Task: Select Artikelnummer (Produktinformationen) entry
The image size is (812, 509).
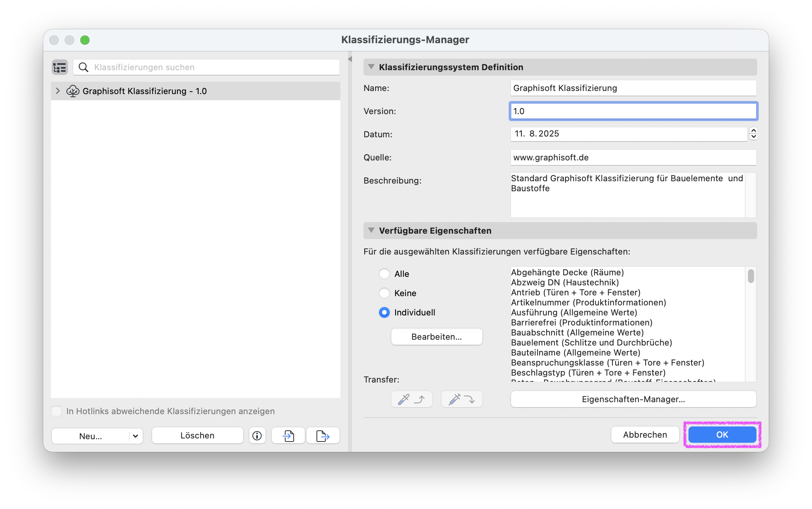Action: pyautogui.click(x=589, y=302)
